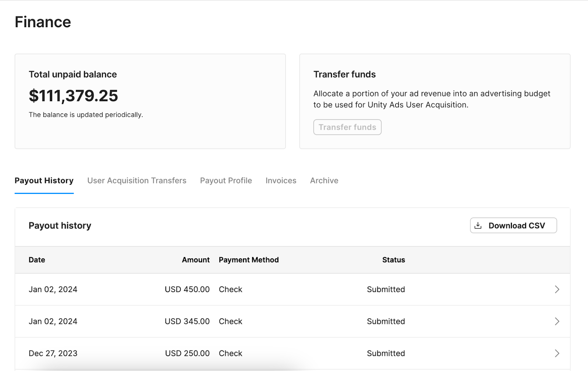
Task: Click the $111,379.25 unpaid balance amount
Action: click(x=73, y=96)
